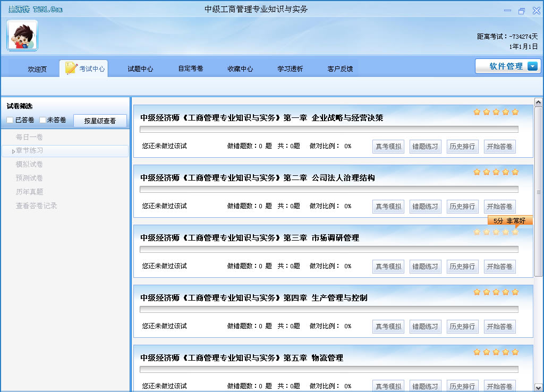The image size is (544, 392).
Task: Tick the 已答卷 filter checkbox
Action: [x=10, y=120]
